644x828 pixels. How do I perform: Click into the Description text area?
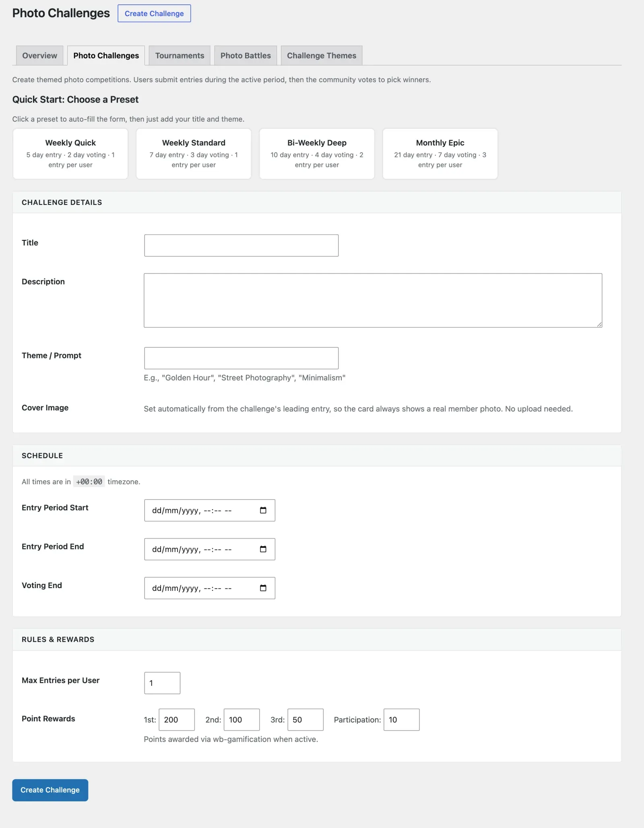[373, 300]
